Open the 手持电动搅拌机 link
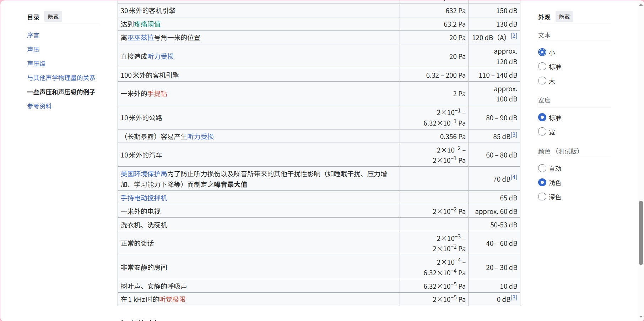 click(x=144, y=198)
